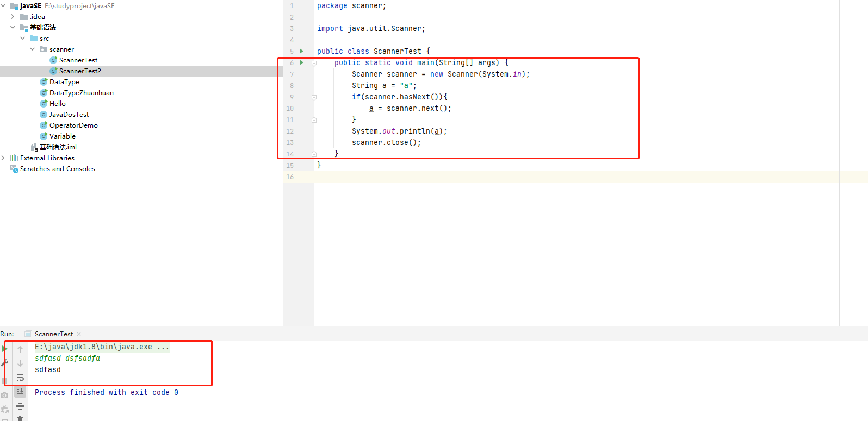The width and height of the screenshot is (868, 421).
Task: Click the .idea folder icon
Action: tap(24, 17)
